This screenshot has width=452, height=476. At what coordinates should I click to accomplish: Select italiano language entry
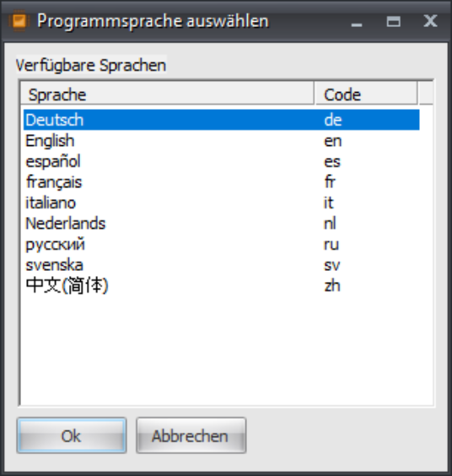tap(222, 203)
